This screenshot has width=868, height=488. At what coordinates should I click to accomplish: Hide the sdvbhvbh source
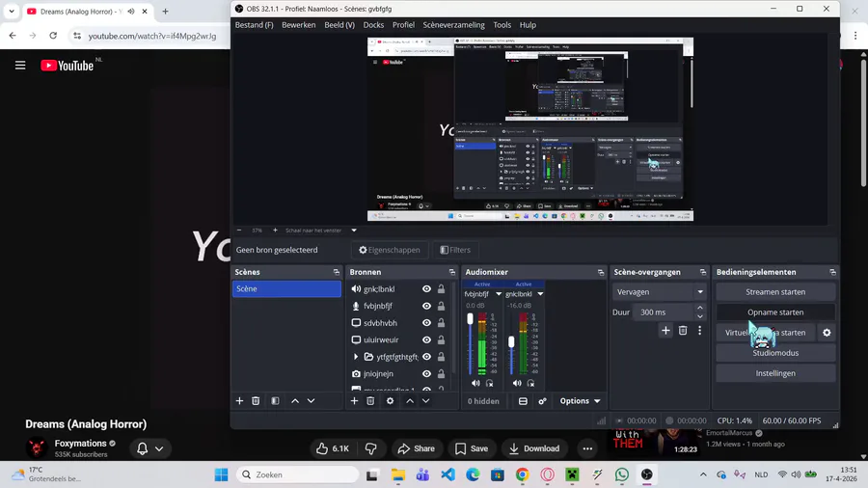coord(426,323)
